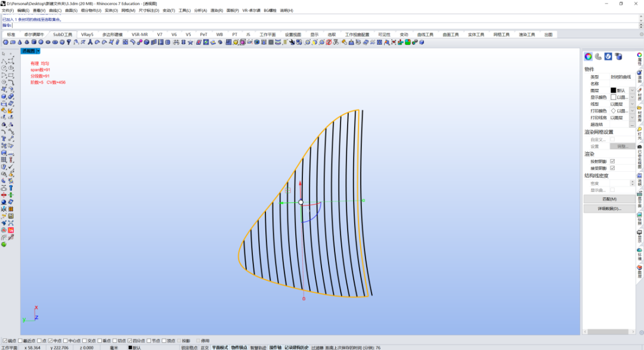Toggle 中点 object snap checkbox
Viewport: 644px width, 350px height.
click(x=50, y=341)
